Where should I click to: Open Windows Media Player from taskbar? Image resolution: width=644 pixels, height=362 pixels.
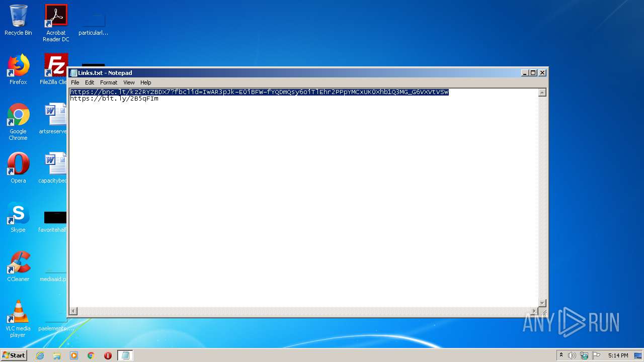[74, 355]
